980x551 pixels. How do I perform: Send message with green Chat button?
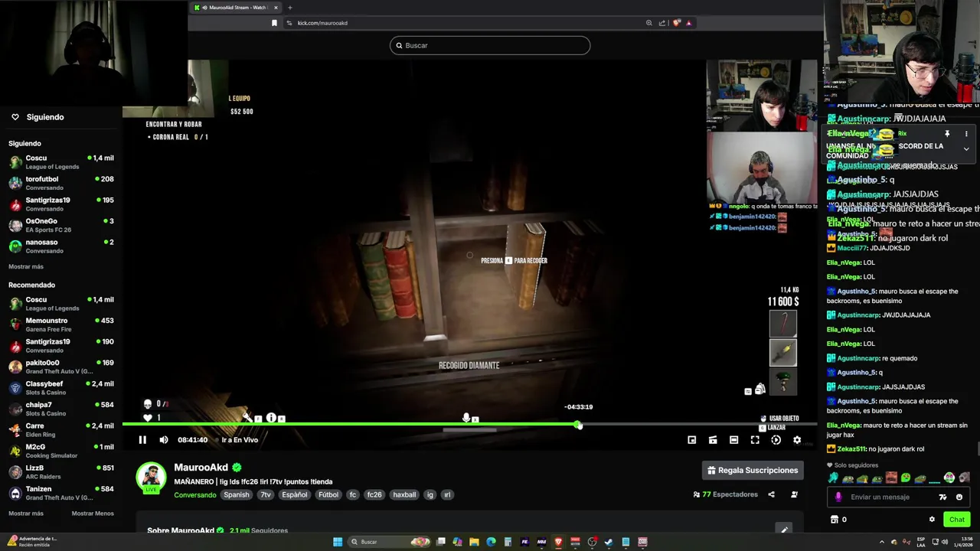[957, 520]
